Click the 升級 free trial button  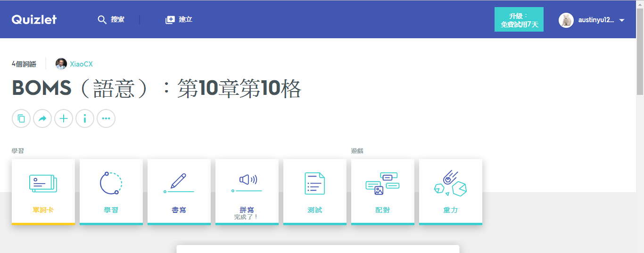click(x=519, y=19)
